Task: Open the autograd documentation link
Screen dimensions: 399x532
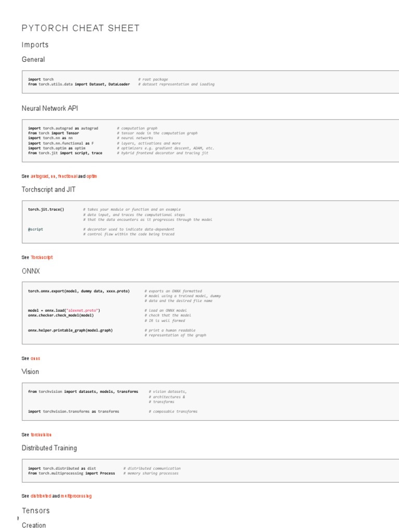Action: 39,177
